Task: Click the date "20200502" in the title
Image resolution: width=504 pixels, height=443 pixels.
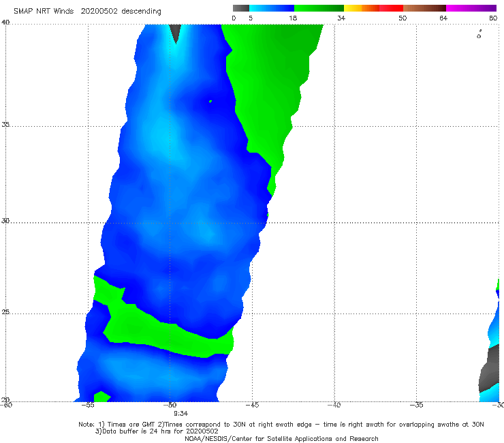Action: (x=99, y=11)
